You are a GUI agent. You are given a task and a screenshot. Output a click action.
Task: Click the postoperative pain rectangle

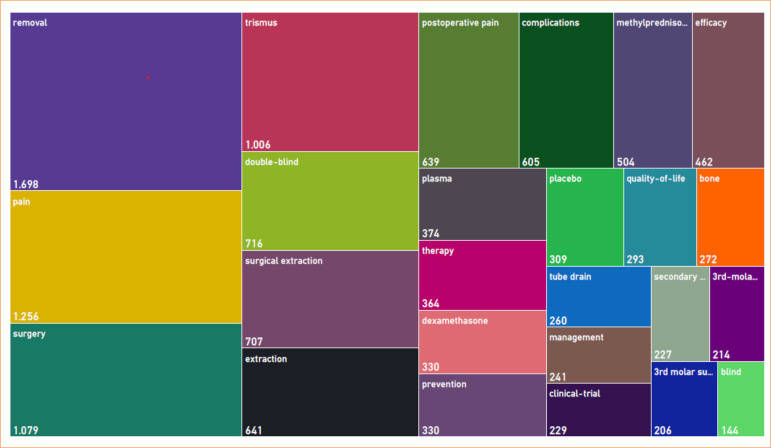(x=469, y=90)
